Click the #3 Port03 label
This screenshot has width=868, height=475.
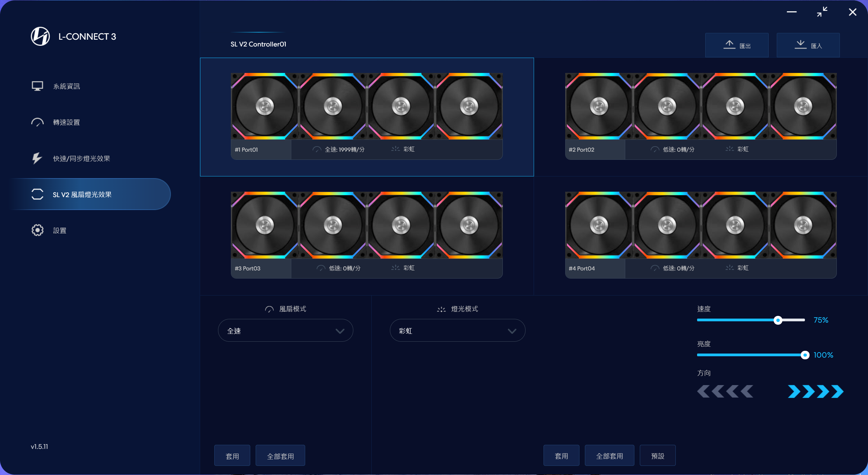[x=248, y=268]
